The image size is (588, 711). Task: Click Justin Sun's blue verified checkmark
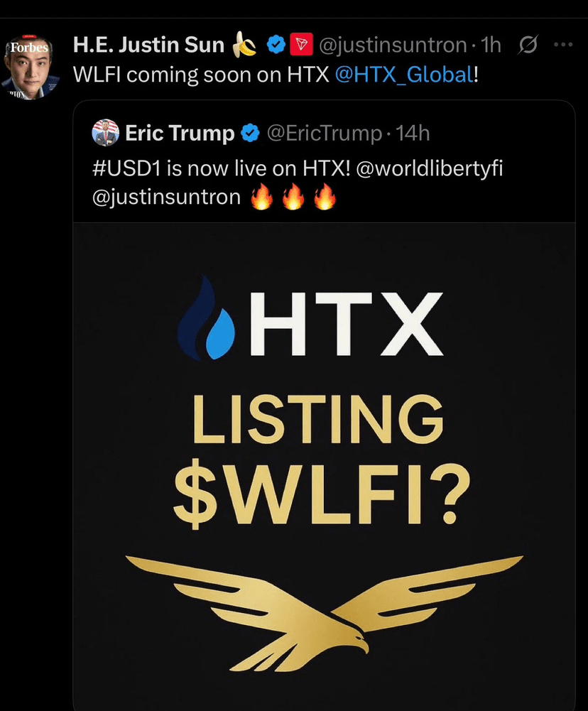tap(276, 45)
